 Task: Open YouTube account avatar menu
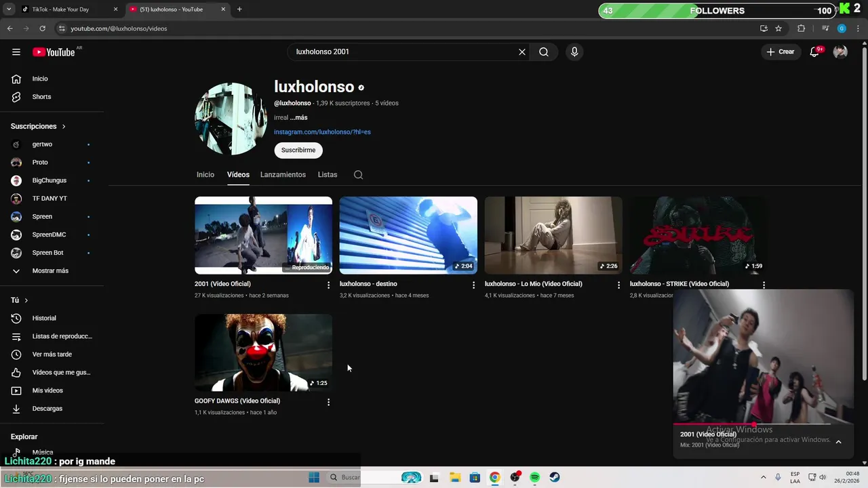point(840,52)
